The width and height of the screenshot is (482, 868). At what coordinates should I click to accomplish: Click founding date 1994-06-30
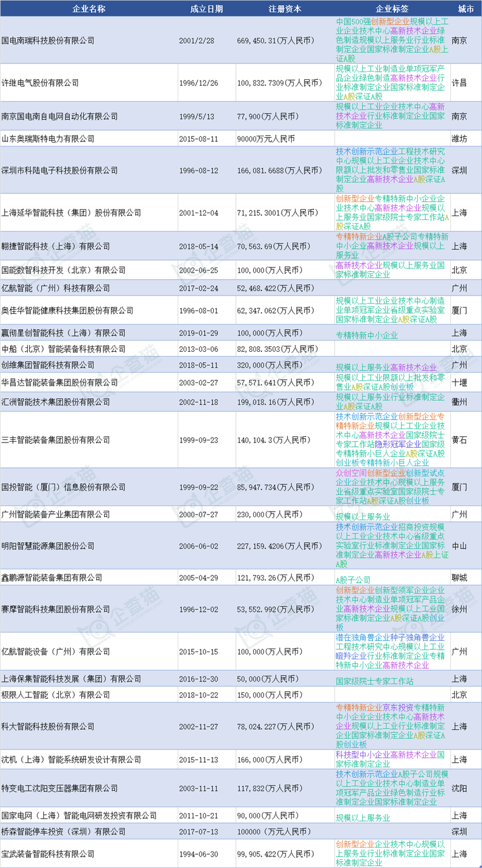pyautogui.click(x=198, y=854)
